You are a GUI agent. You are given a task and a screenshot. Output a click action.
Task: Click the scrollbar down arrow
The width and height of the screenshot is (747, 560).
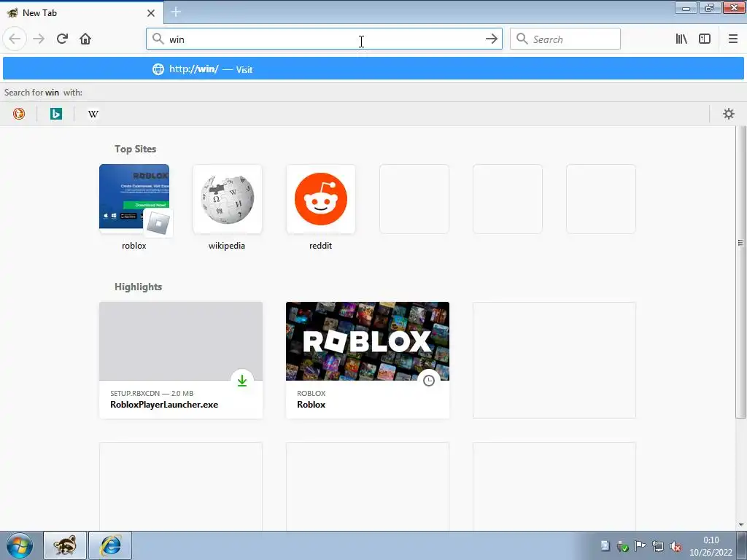pos(740,525)
